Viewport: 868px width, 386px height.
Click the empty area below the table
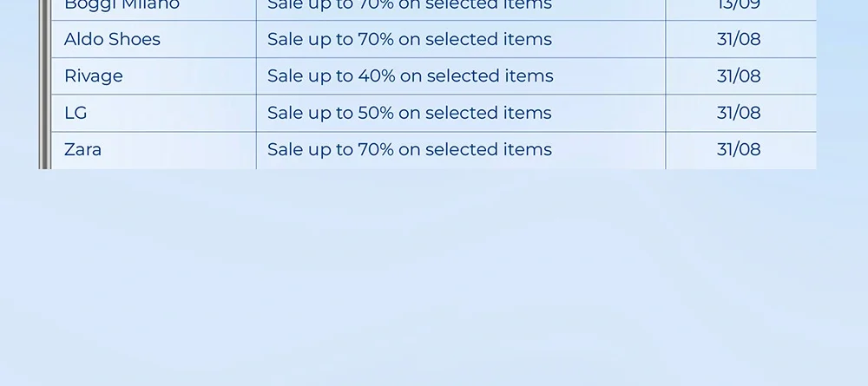coord(434,278)
